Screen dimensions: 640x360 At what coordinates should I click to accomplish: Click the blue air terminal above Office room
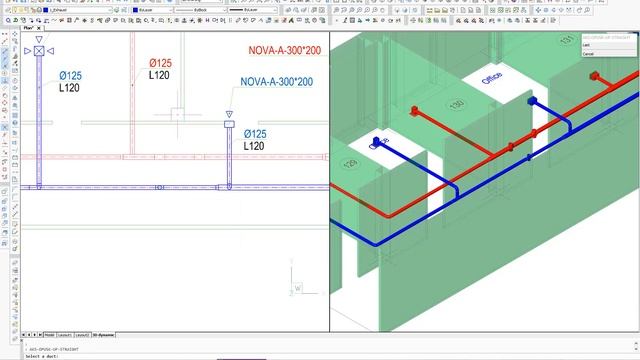[x=532, y=100]
